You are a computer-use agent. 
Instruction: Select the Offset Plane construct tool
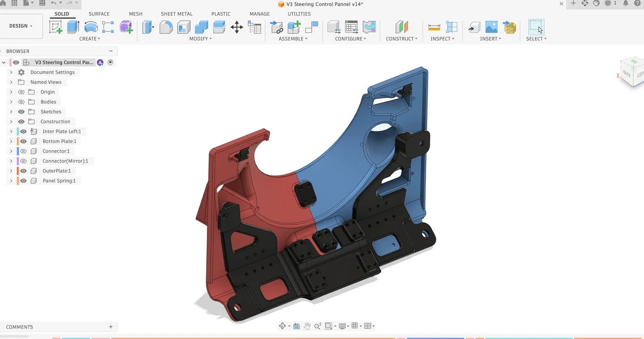click(401, 27)
